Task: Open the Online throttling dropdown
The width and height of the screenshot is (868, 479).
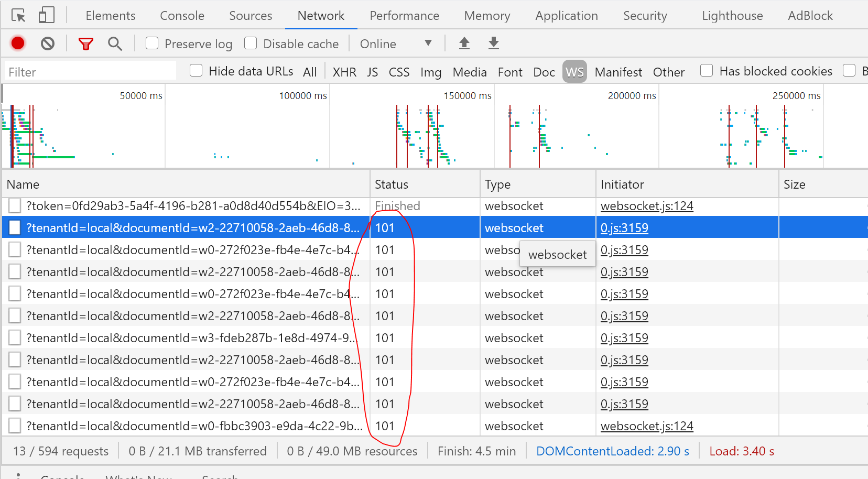Action: pyautogui.click(x=397, y=43)
